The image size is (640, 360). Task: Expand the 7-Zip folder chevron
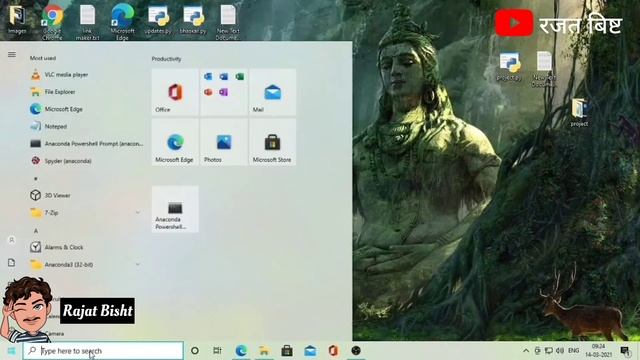point(138,213)
